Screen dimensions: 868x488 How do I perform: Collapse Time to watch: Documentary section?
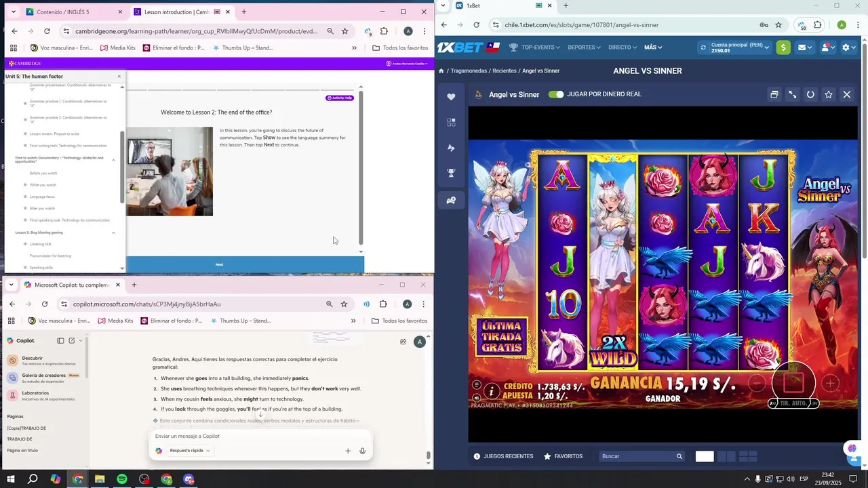pyautogui.click(x=113, y=160)
